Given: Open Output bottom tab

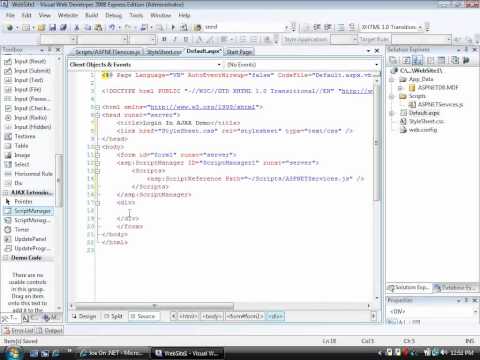Looking at the screenshot, I should (x=50, y=331).
